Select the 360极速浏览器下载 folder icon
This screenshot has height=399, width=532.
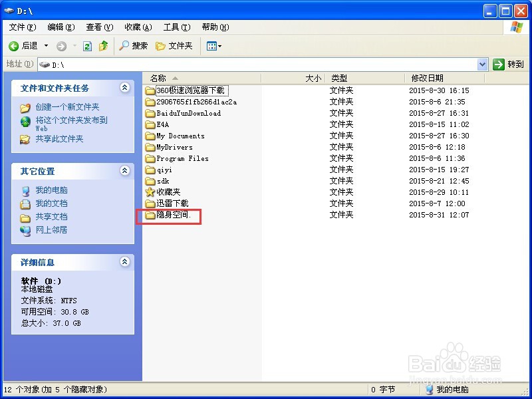(x=150, y=90)
